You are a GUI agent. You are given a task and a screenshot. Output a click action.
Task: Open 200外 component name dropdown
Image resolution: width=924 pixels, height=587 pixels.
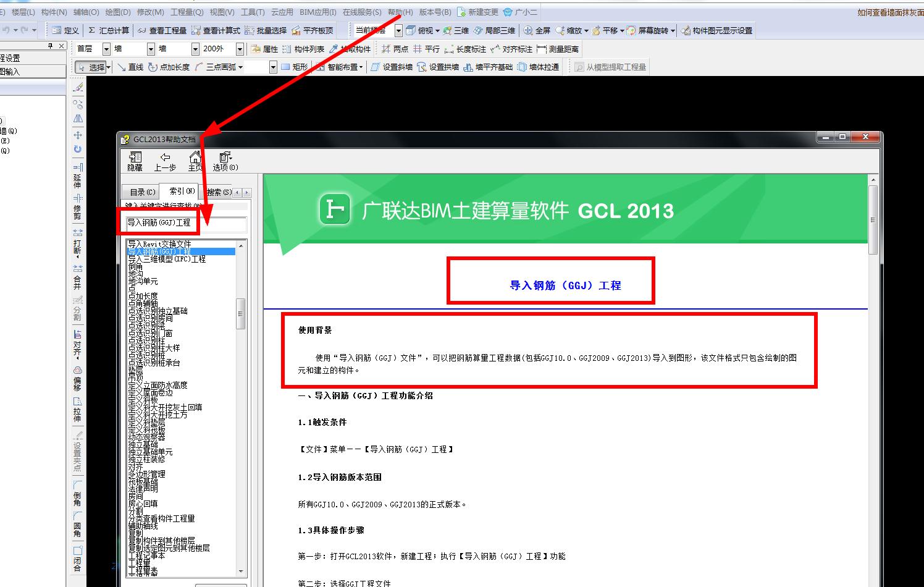pos(240,49)
